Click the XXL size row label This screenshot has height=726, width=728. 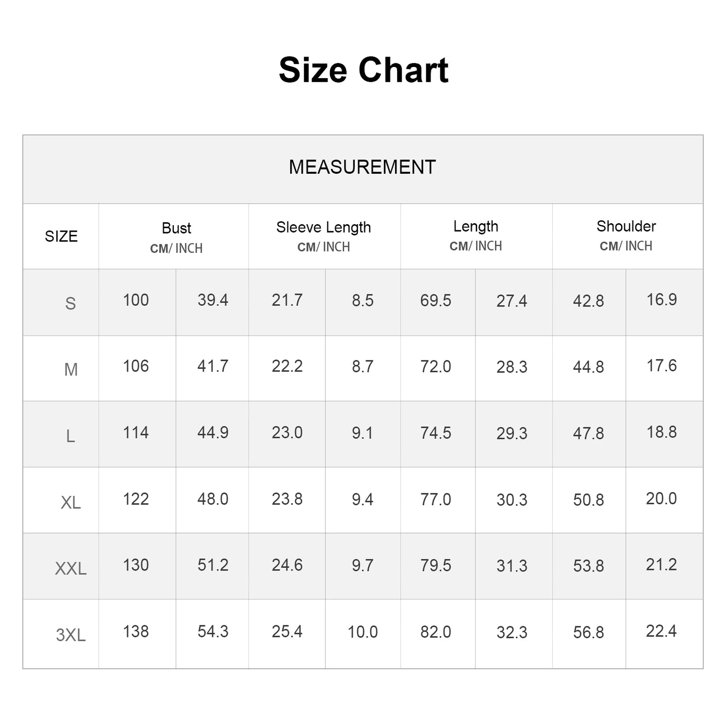point(71,569)
